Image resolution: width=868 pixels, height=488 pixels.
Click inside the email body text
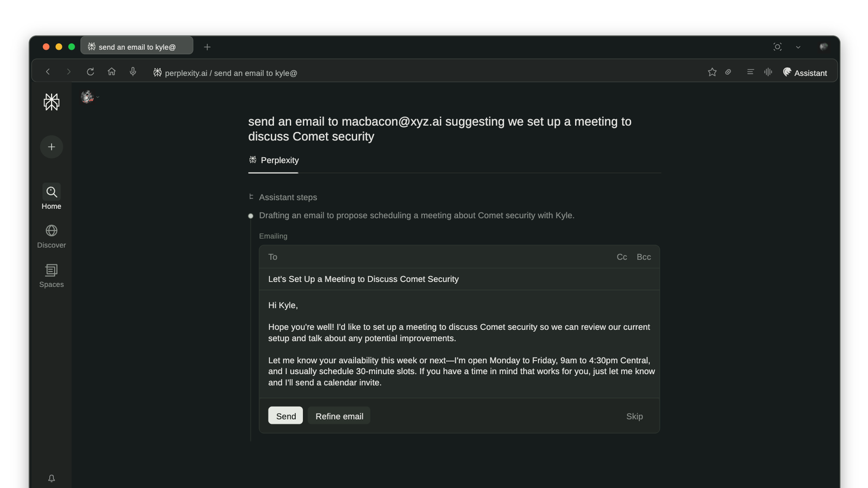point(459,344)
